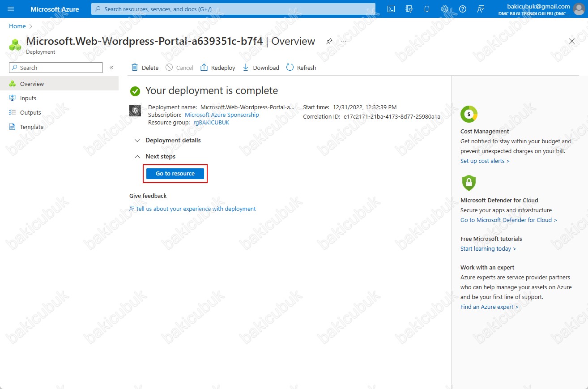Select Overview in the left menu

(59, 84)
